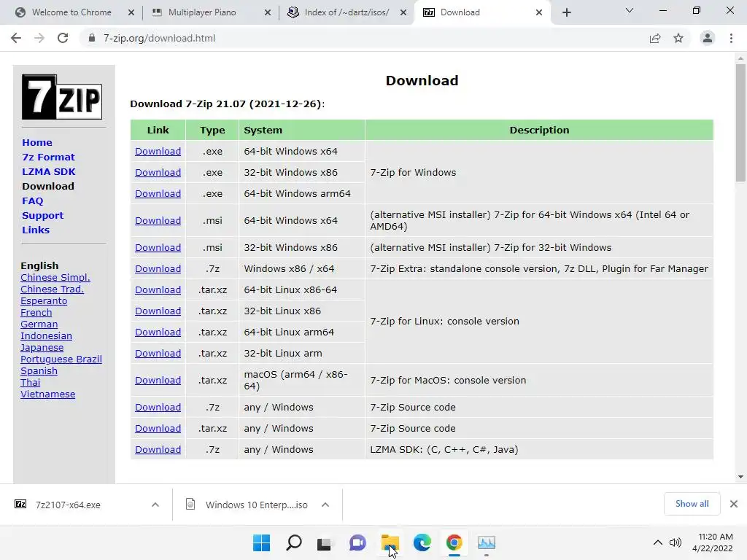Viewport: 747px width, 560px height.
Task: Open the Chrome profile avatar
Action: [x=708, y=38]
